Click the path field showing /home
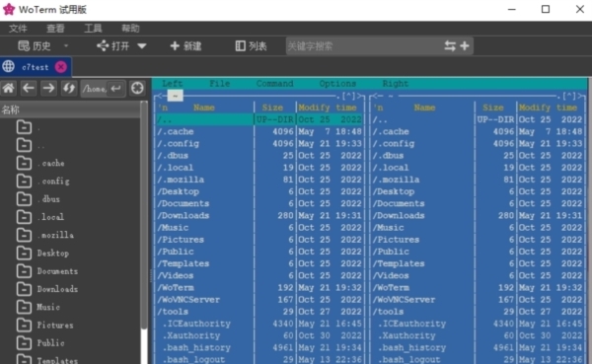Viewport: 592px width, 364px height. [x=95, y=89]
